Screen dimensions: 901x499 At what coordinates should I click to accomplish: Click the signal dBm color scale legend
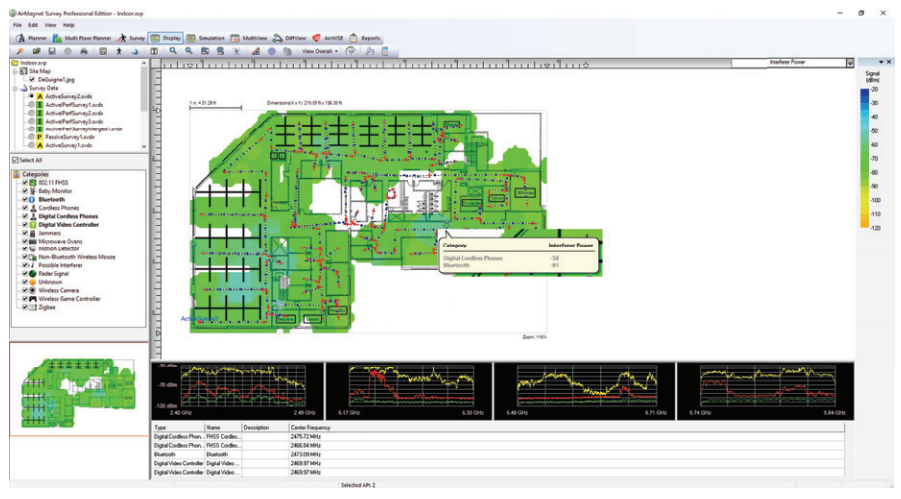(x=865, y=160)
